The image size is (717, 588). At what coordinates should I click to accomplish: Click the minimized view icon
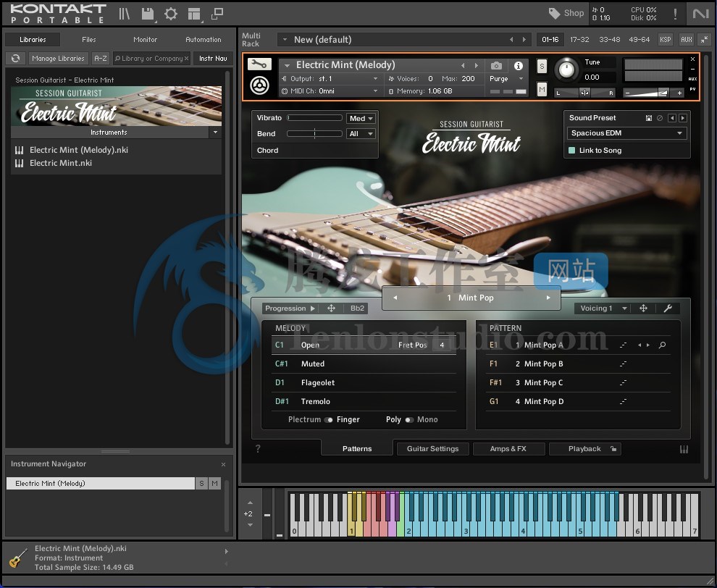pyautogui.click(x=217, y=14)
